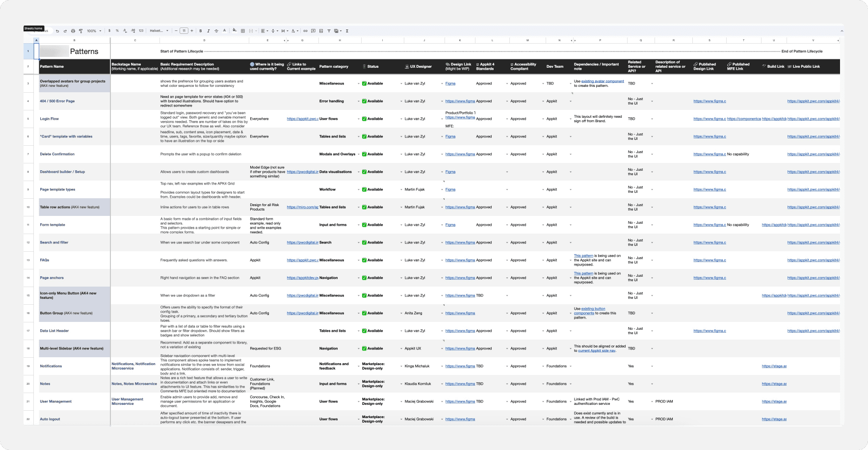
Task: Apply strikethrough formatting
Action: click(x=216, y=31)
